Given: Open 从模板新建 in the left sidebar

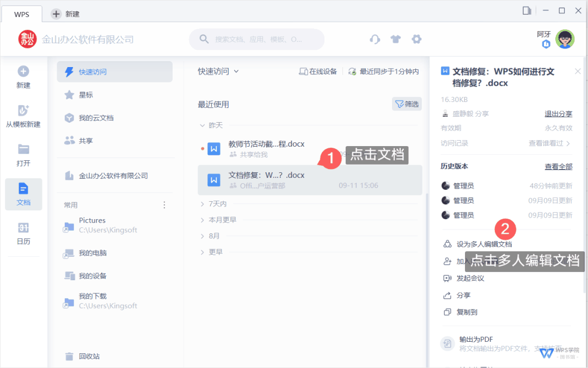Looking at the screenshot, I should pyautogui.click(x=23, y=116).
